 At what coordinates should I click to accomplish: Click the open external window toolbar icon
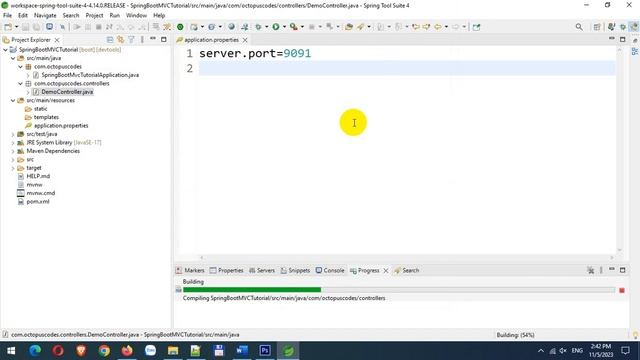pyautogui.click(x=476, y=27)
